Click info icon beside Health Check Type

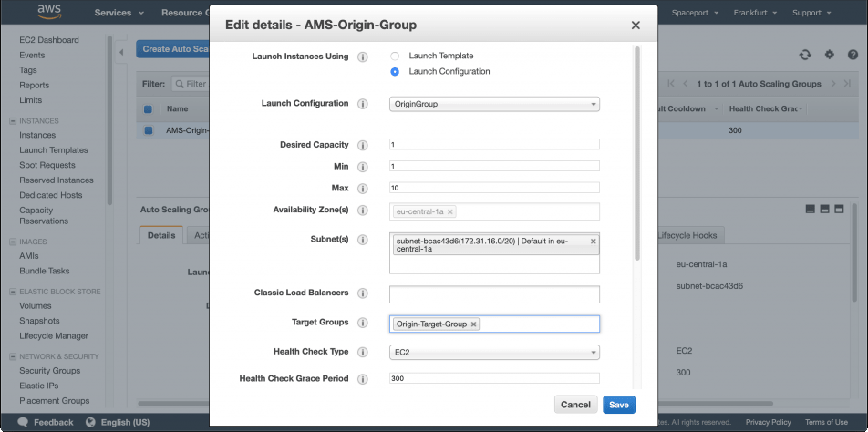363,352
